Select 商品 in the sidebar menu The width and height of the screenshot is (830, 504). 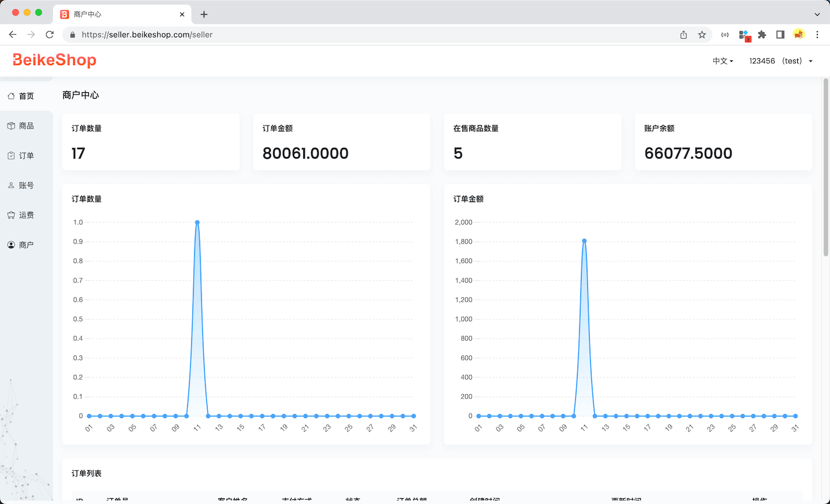[x=27, y=126]
